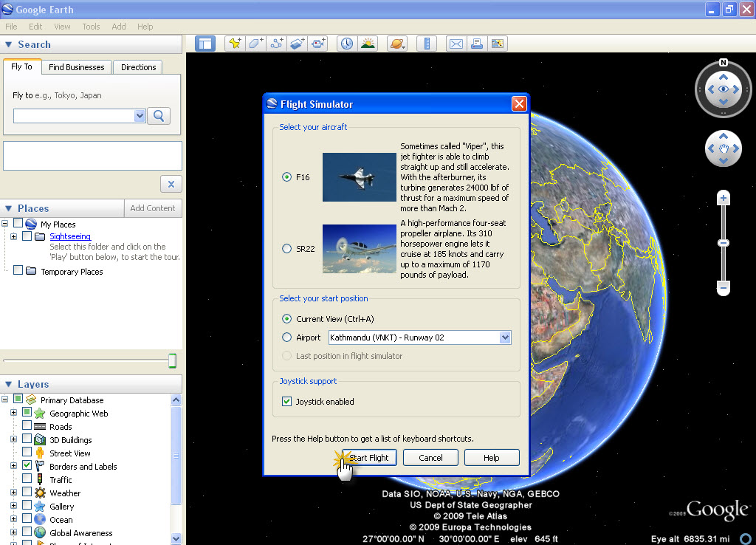Open the View menu
Viewport: 756px width, 545px height.
pyautogui.click(x=62, y=27)
